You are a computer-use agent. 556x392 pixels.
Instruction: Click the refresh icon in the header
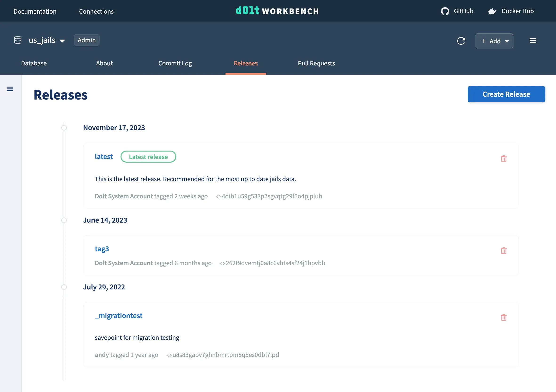click(461, 41)
